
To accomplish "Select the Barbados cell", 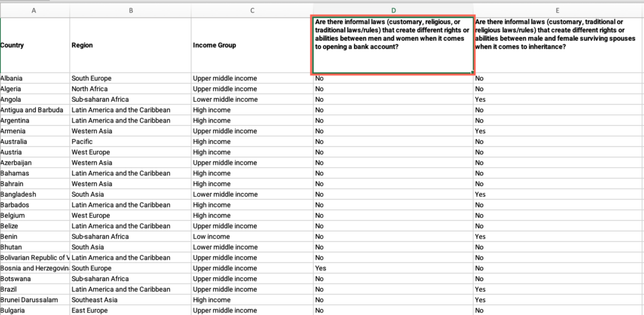I will pyautogui.click(x=35, y=205).
